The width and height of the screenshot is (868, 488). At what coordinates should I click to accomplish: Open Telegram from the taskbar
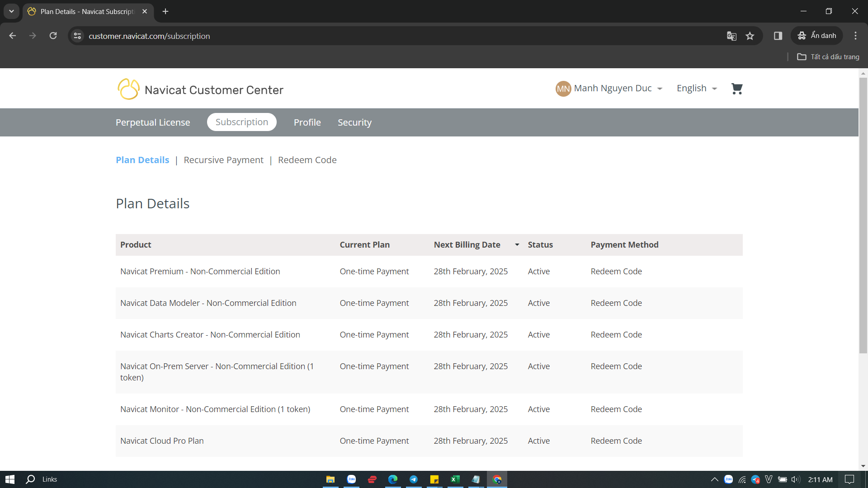tap(414, 479)
